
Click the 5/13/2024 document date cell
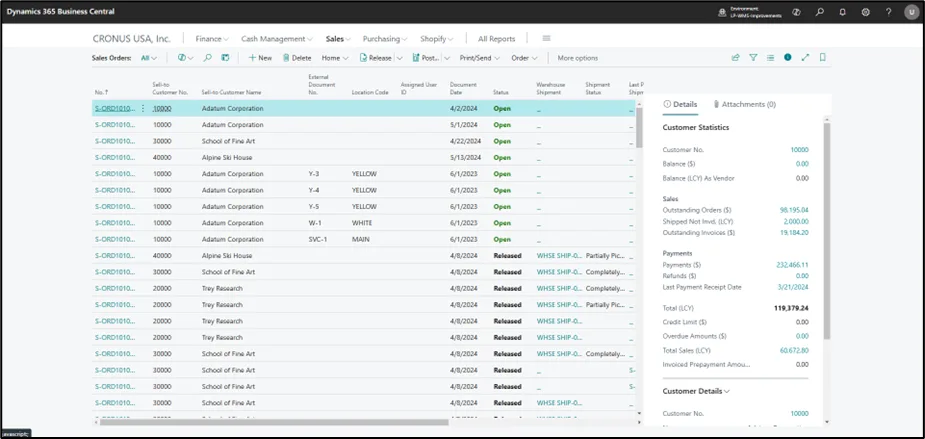point(465,158)
